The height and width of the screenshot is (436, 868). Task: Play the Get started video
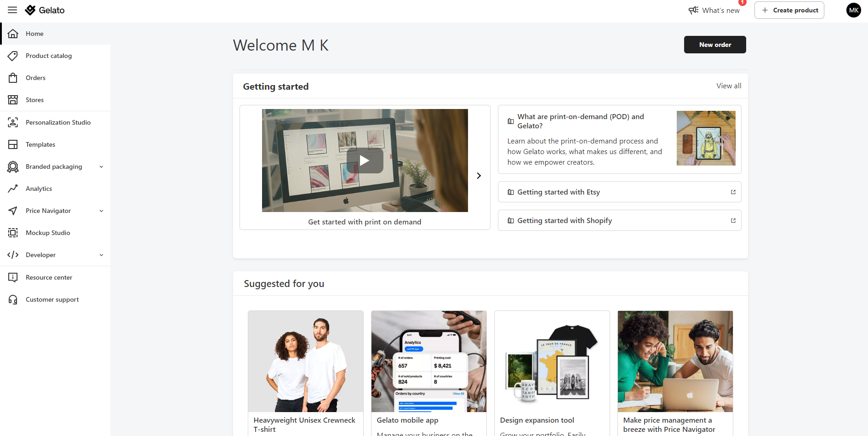365,161
